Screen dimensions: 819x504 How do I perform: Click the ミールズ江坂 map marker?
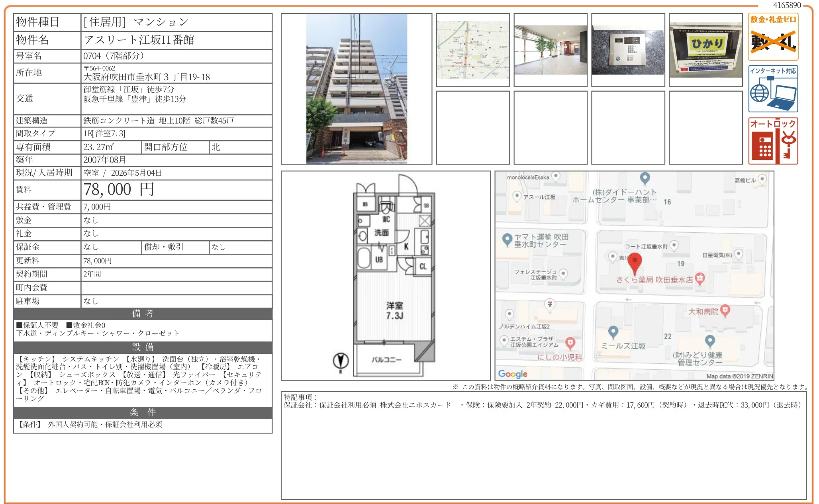pos(613,331)
